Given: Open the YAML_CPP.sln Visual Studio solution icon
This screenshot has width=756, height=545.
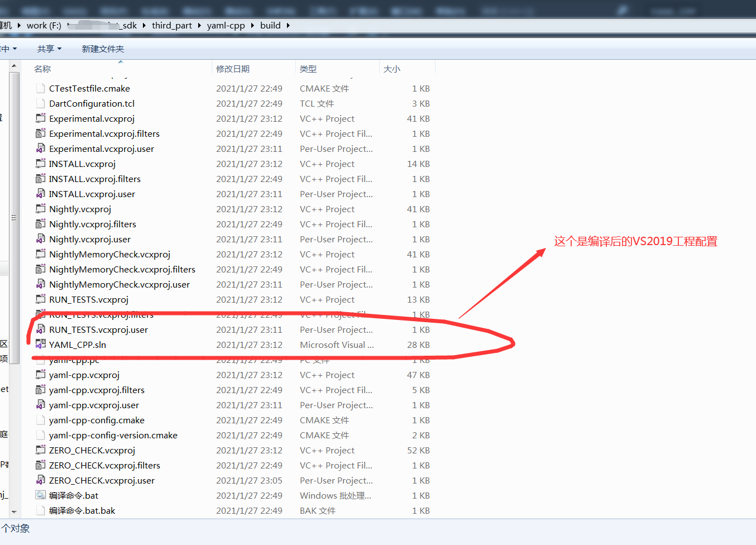Looking at the screenshot, I should tap(40, 345).
